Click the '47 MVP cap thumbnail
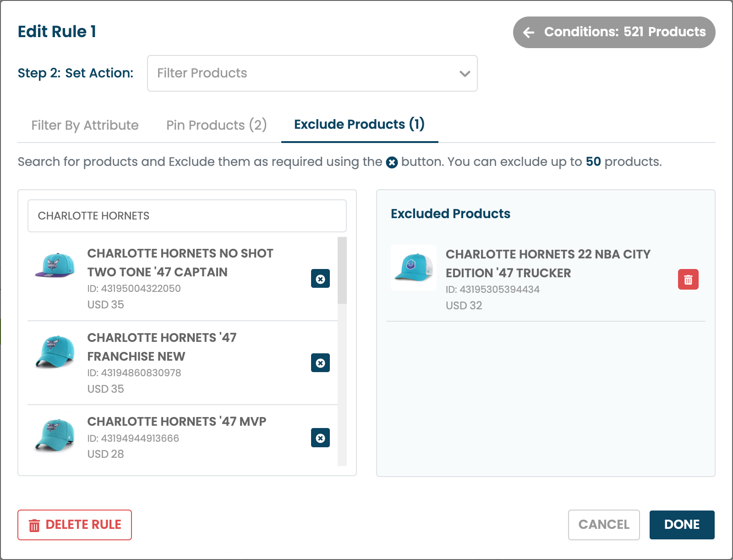 point(55,434)
